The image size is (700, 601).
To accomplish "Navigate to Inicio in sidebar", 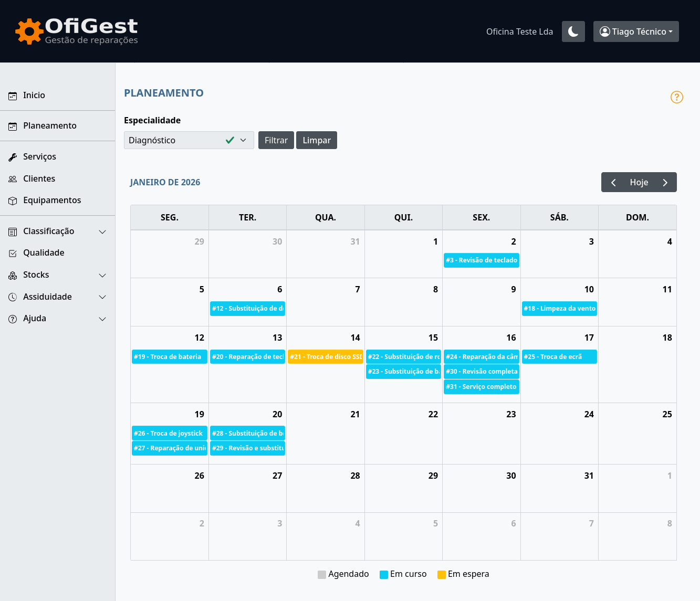I will tap(34, 95).
